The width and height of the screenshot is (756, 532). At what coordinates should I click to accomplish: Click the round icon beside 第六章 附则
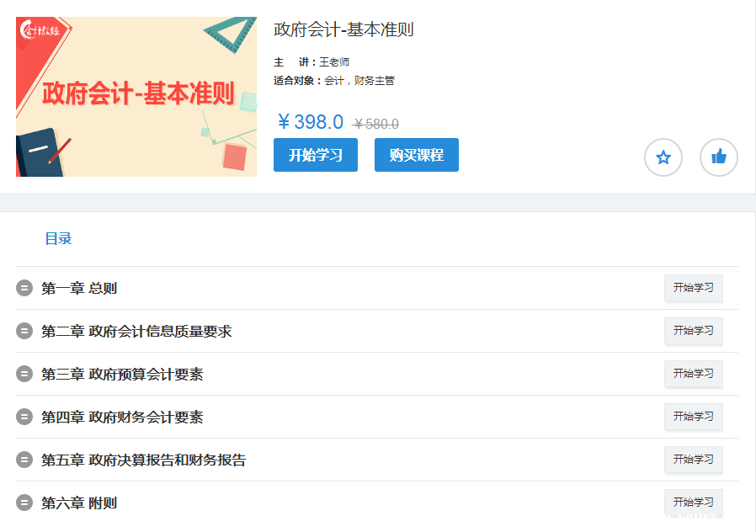[x=24, y=503]
